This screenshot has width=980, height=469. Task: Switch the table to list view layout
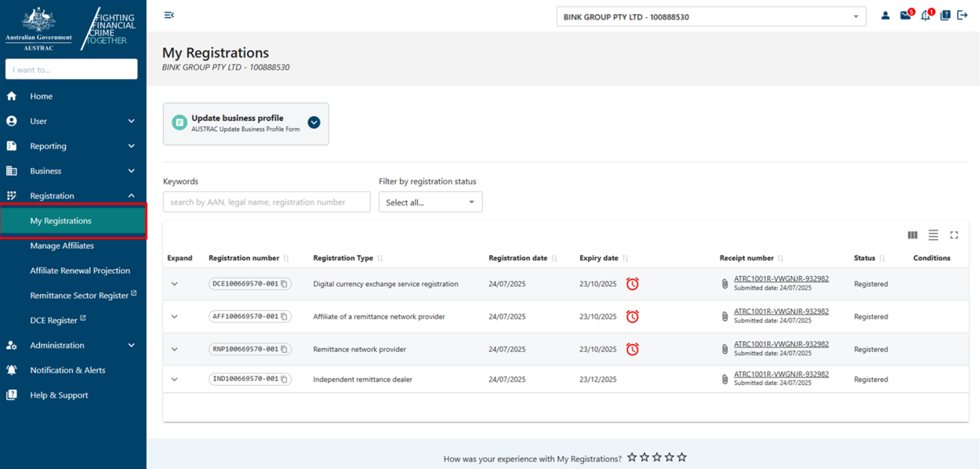(x=933, y=234)
